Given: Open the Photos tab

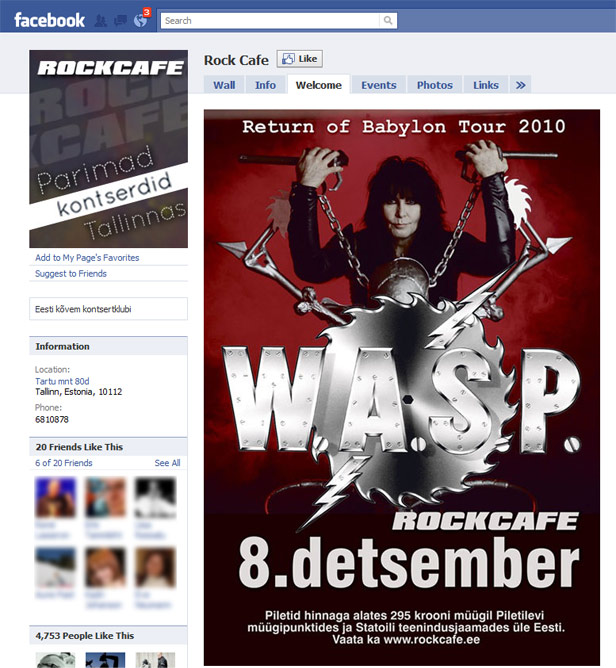Looking at the screenshot, I should pyautogui.click(x=435, y=85).
